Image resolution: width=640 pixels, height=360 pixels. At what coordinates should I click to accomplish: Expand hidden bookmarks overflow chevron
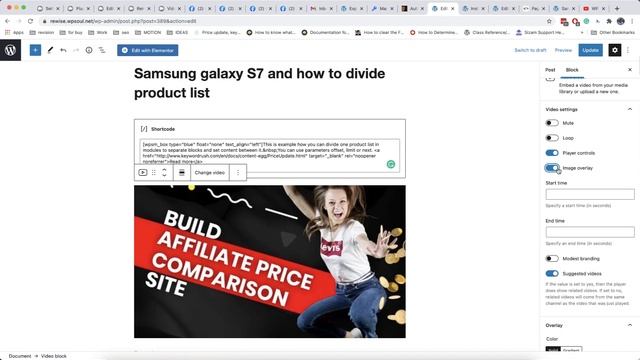[582, 32]
